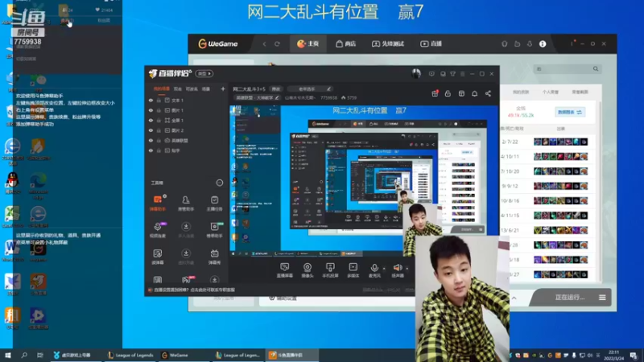This screenshot has width=644, height=362.
Task: Open the bell notifications icon
Action: point(474,93)
